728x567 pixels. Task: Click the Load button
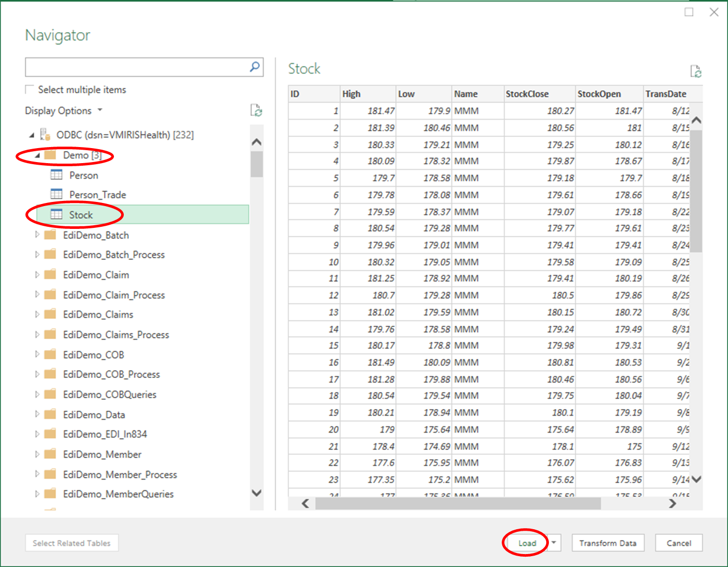pyautogui.click(x=527, y=543)
